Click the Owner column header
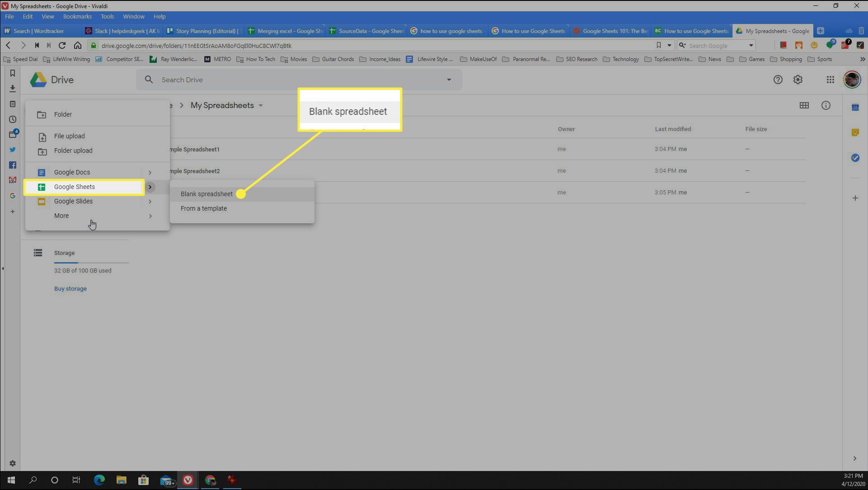 click(566, 129)
